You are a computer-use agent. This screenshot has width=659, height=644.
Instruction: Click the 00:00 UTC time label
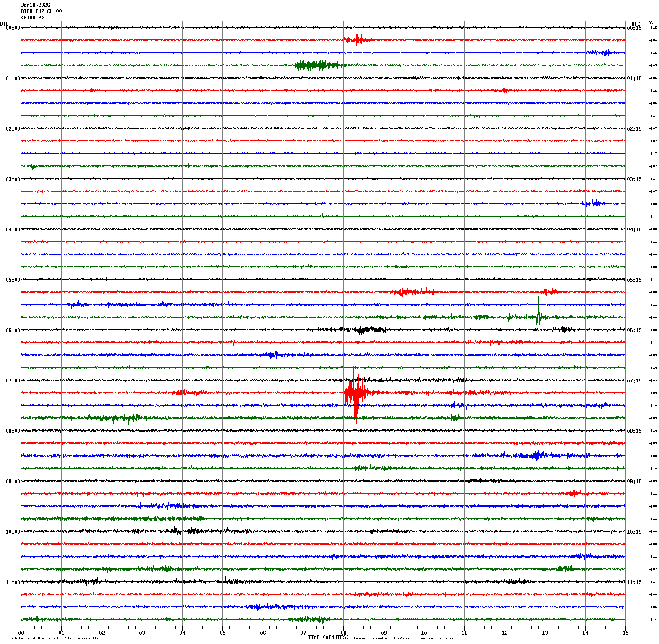coord(13,28)
